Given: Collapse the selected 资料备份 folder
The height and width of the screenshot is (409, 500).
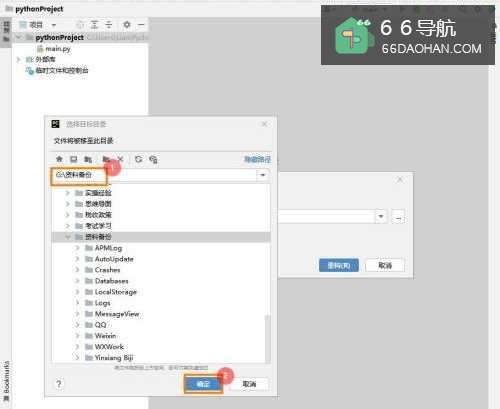Looking at the screenshot, I should pos(68,237).
